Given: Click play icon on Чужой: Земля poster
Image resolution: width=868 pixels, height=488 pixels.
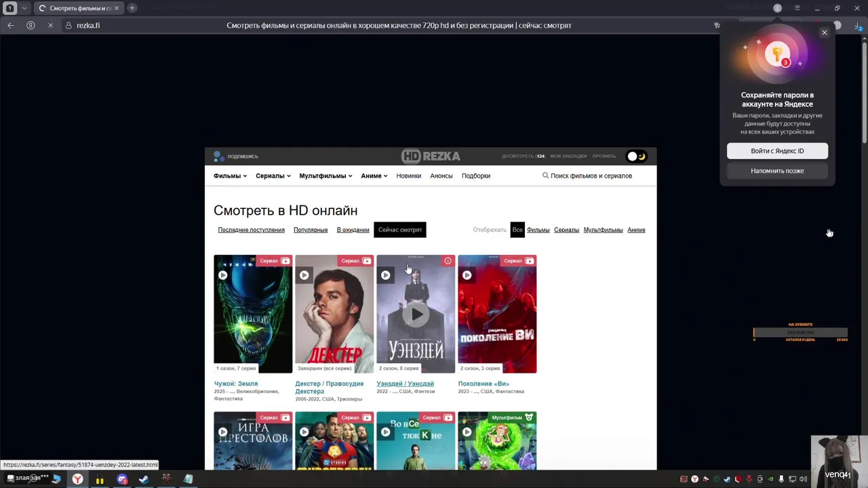Looking at the screenshot, I should click(222, 275).
